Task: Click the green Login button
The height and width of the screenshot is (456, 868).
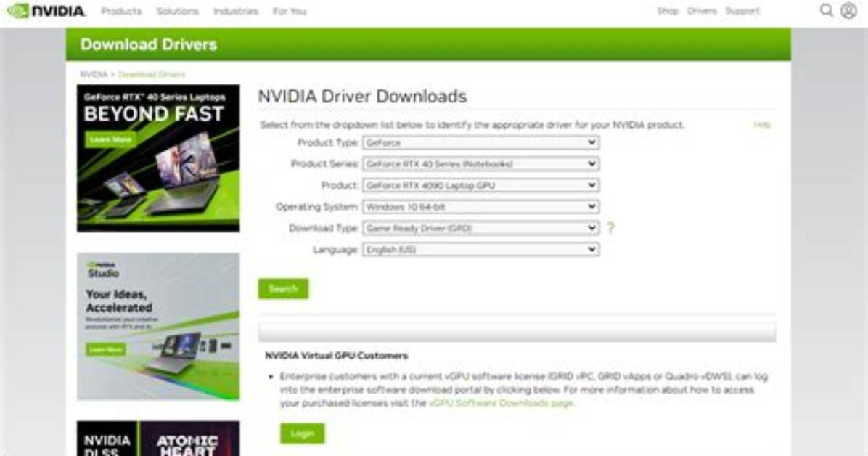Action: tap(302, 433)
